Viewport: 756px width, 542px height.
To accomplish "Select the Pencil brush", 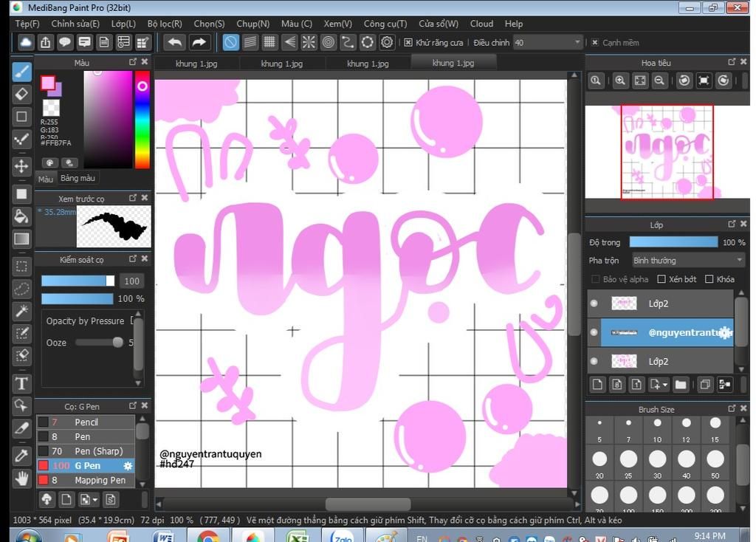I will [86, 422].
